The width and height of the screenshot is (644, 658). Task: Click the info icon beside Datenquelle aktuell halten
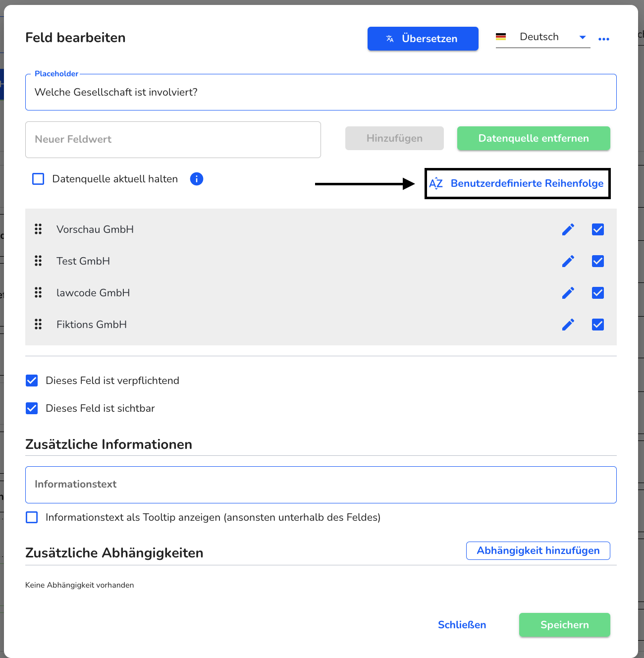[x=197, y=179]
